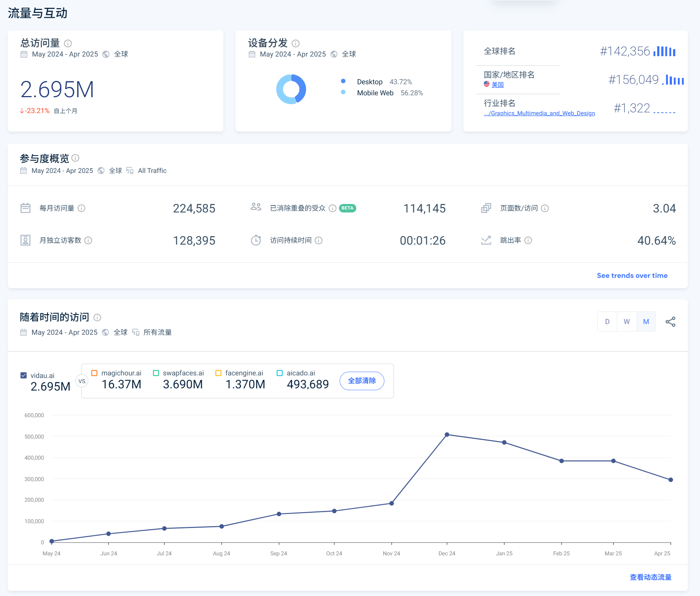Click the 00:01:26 visit duration value
700x596 pixels.
[423, 241]
